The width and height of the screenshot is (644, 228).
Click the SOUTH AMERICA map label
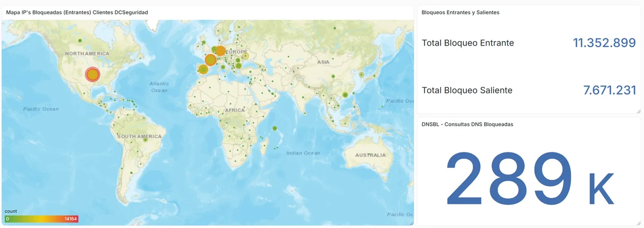pyautogui.click(x=140, y=137)
